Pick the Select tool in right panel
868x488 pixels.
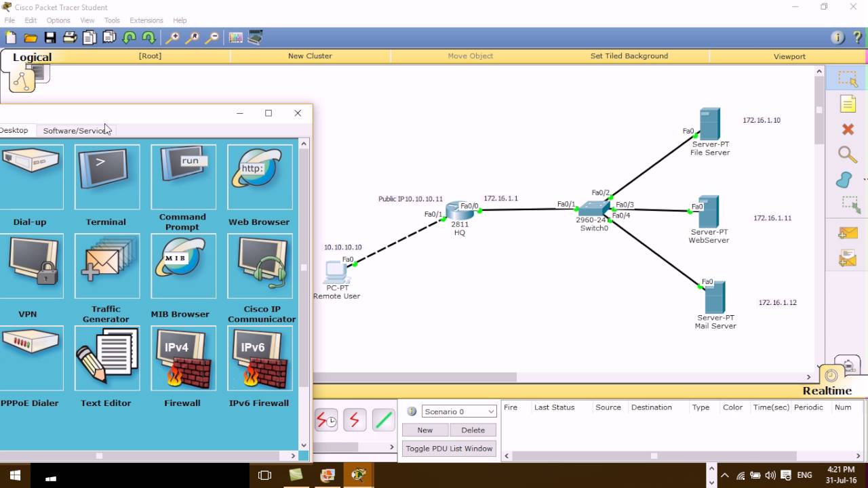coord(848,79)
